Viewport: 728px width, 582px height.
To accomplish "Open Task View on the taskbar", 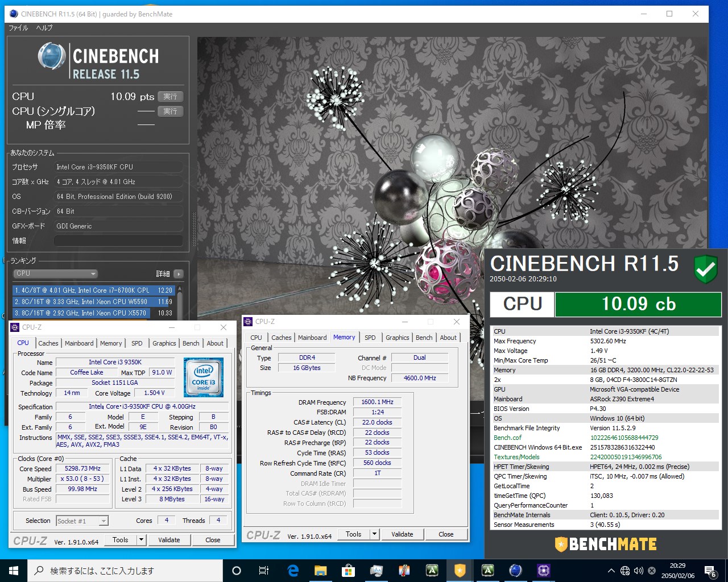I will [x=264, y=571].
